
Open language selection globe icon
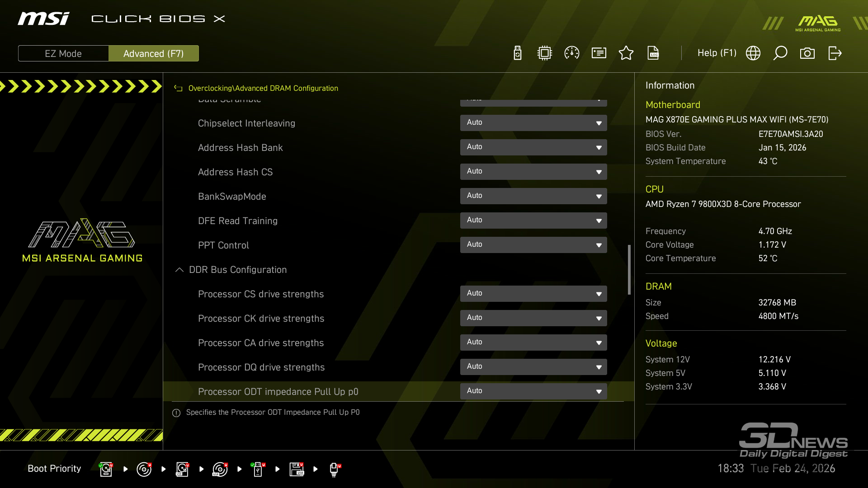click(x=753, y=53)
